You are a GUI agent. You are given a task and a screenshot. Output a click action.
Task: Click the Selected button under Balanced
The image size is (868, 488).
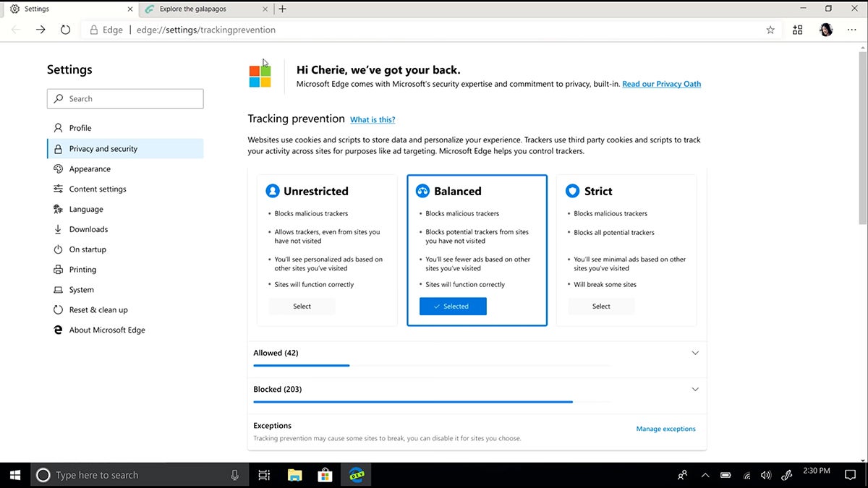(x=453, y=307)
